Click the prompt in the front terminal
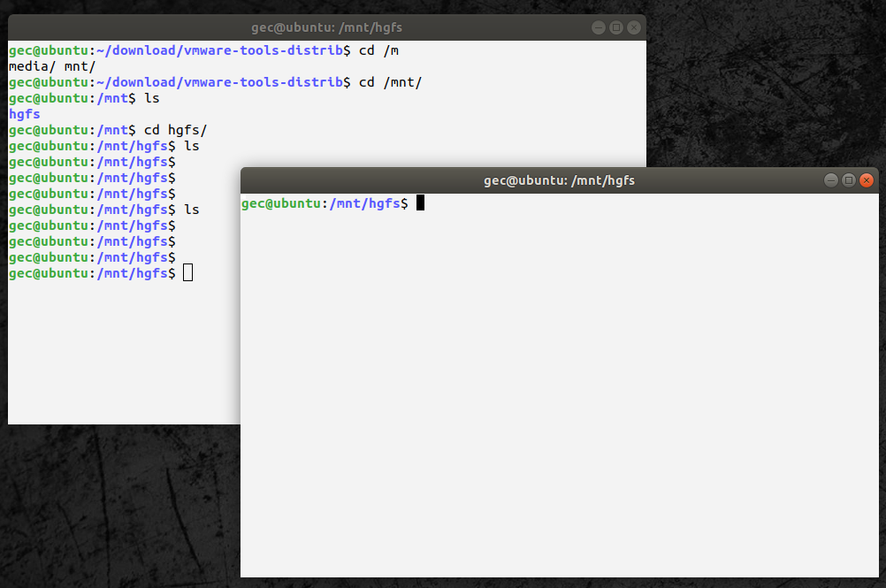 324,203
